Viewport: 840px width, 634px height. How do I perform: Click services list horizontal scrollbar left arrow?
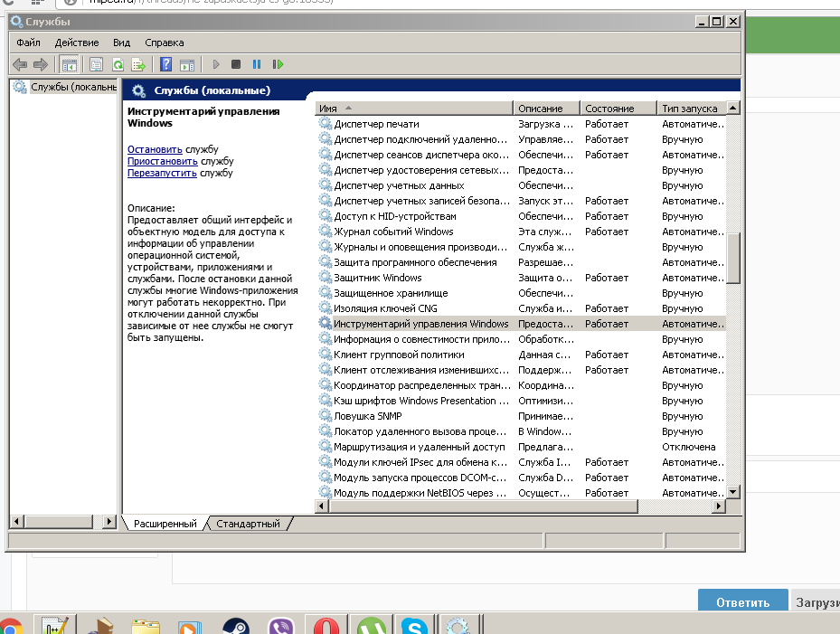[x=322, y=506]
